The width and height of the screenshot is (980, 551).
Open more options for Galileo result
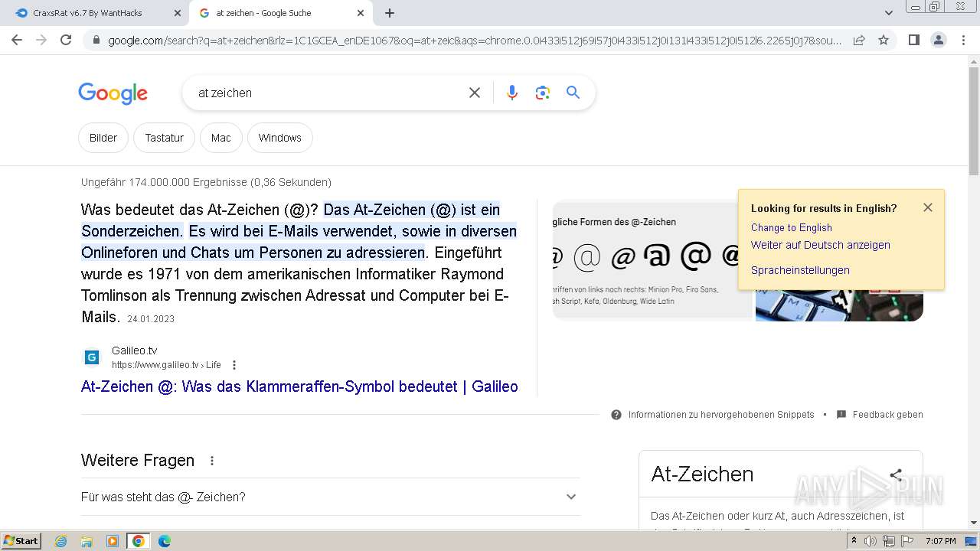(234, 365)
